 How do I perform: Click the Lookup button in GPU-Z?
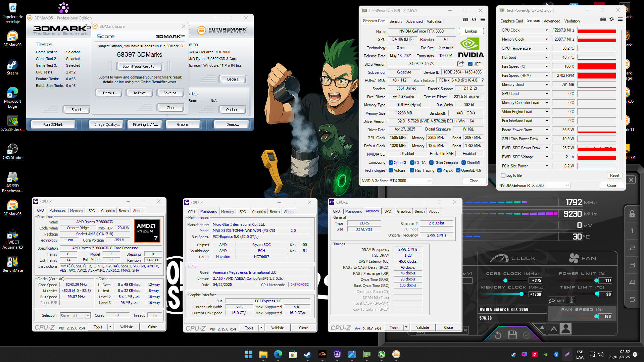coord(471,31)
